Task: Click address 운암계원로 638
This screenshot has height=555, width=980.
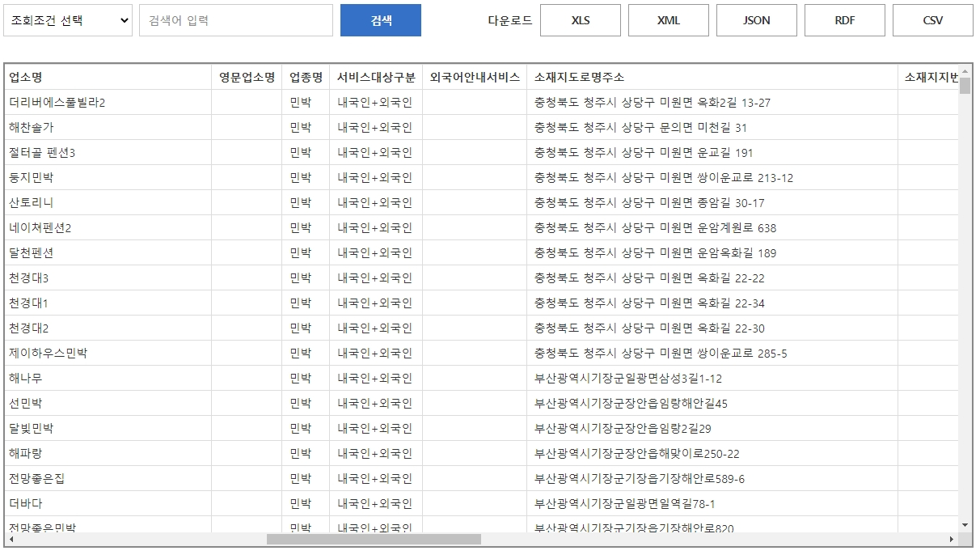Action: [737, 227]
